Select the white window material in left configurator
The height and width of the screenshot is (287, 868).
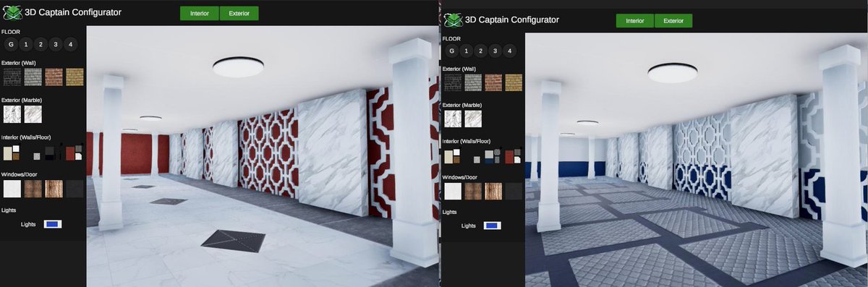tap(12, 189)
